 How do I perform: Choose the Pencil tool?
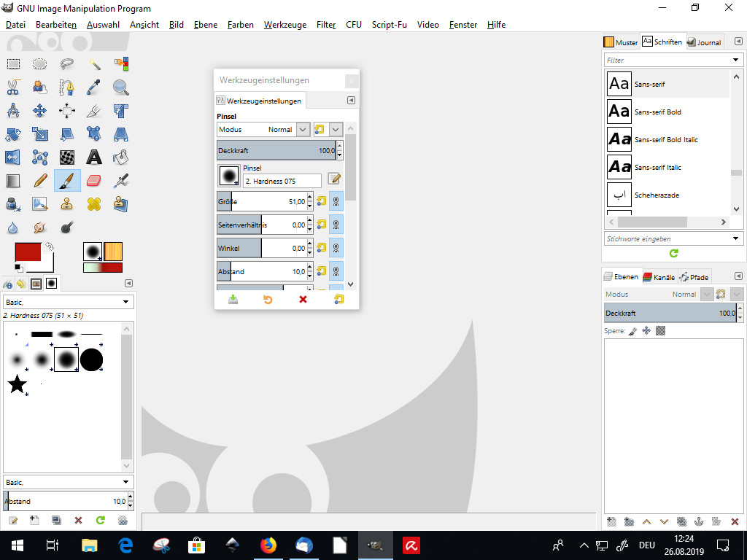[40, 180]
